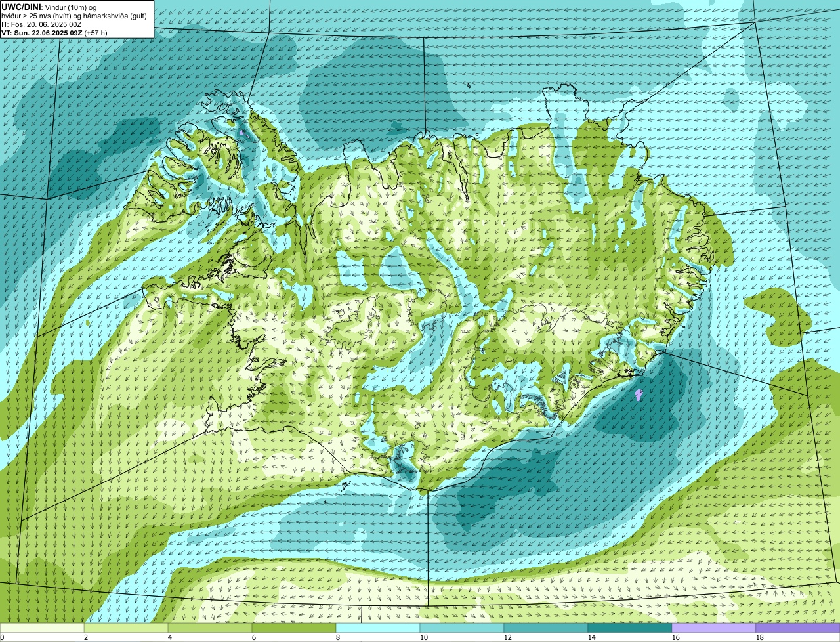Click the pale yellow 0–2 legend swatch

pos(42,628)
